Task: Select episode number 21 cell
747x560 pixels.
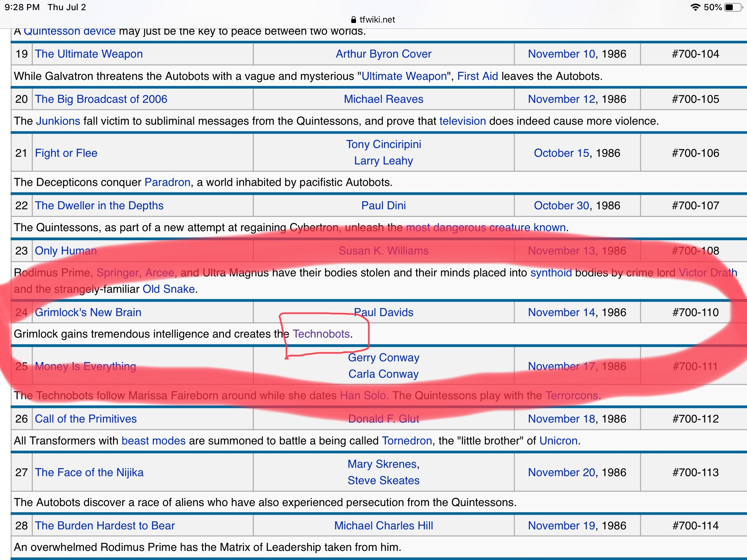Action: (x=22, y=153)
